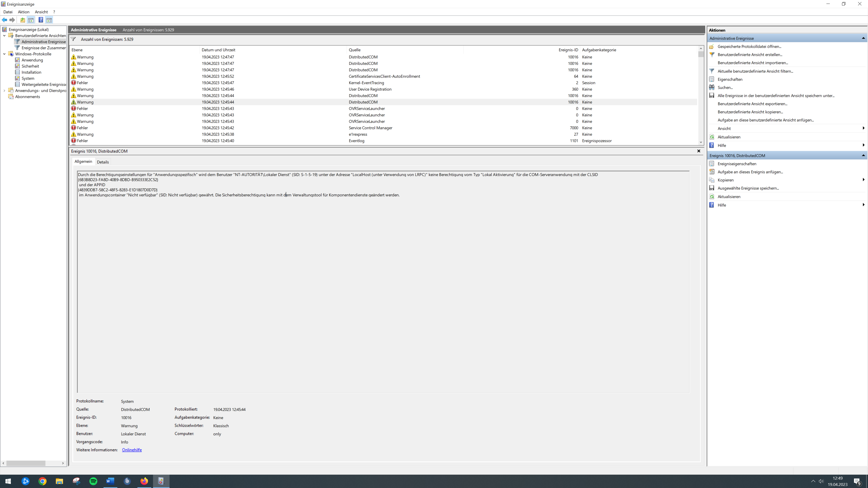Click the Suchen binoculars icon
The height and width of the screenshot is (488, 868).
pos(712,88)
